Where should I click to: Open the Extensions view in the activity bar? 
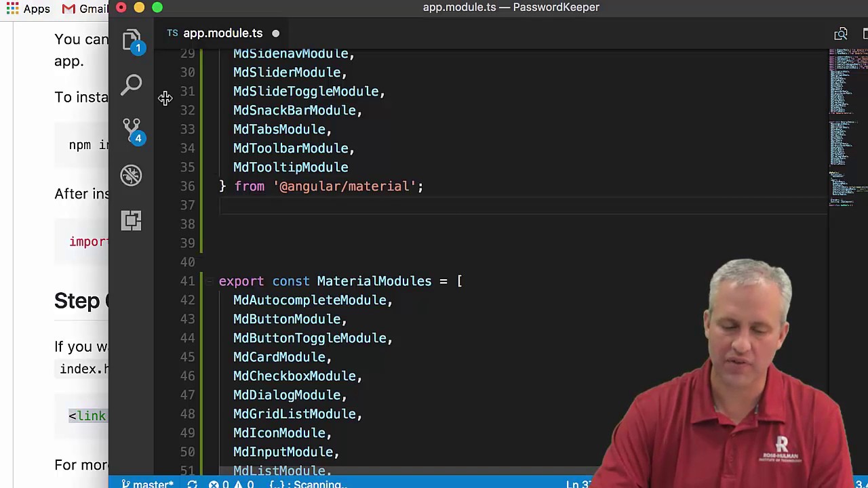point(132,220)
